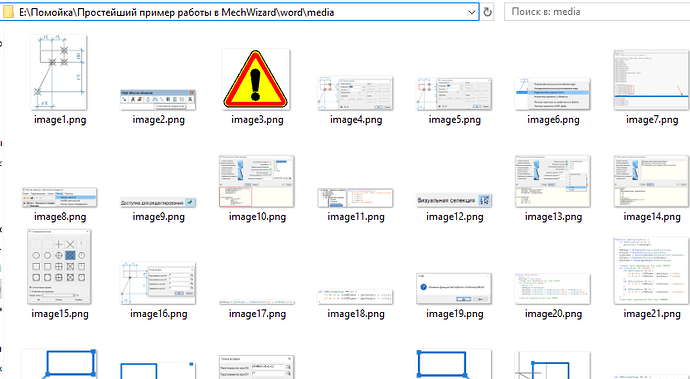Select the image9.png thumbnail
The image size is (690, 379).
158,202
